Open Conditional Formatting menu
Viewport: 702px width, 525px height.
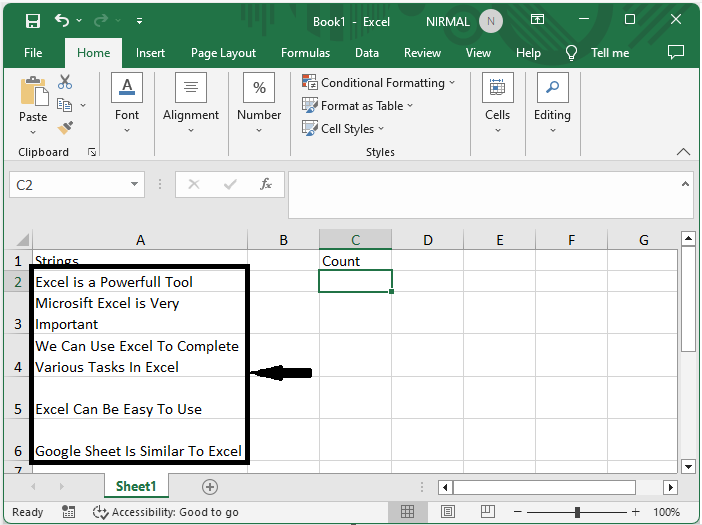coord(379,83)
